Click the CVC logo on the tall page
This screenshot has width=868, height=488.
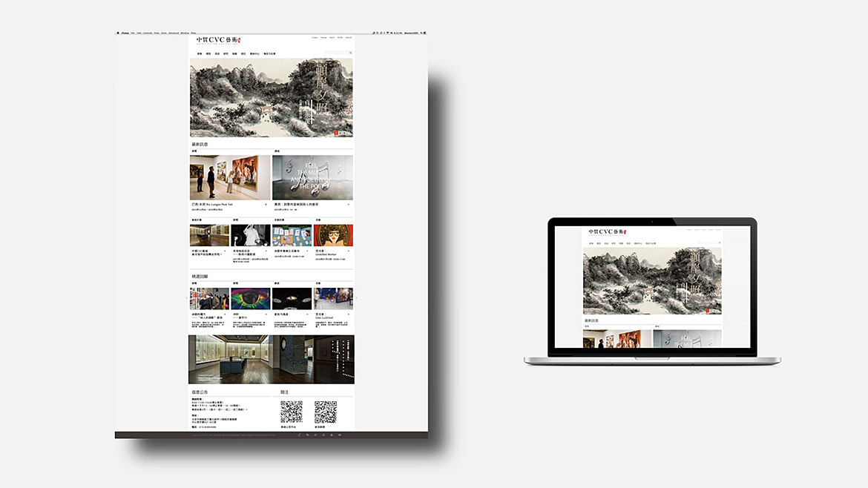218,40
